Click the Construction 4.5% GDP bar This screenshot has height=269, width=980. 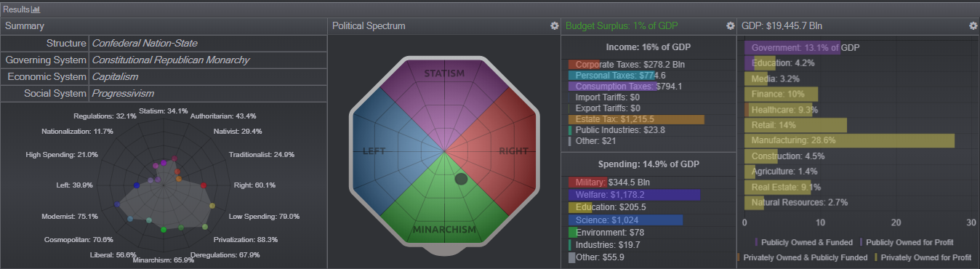pos(761,156)
